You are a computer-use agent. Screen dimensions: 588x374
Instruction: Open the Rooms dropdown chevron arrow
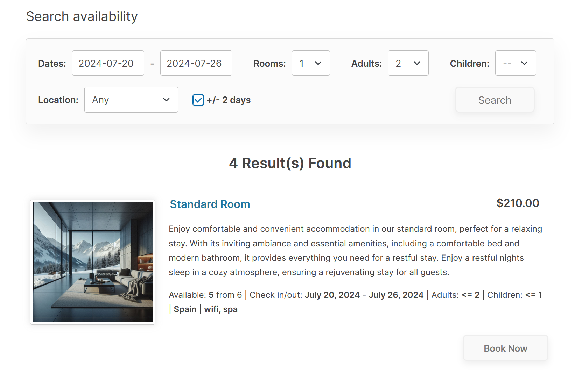click(318, 63)
